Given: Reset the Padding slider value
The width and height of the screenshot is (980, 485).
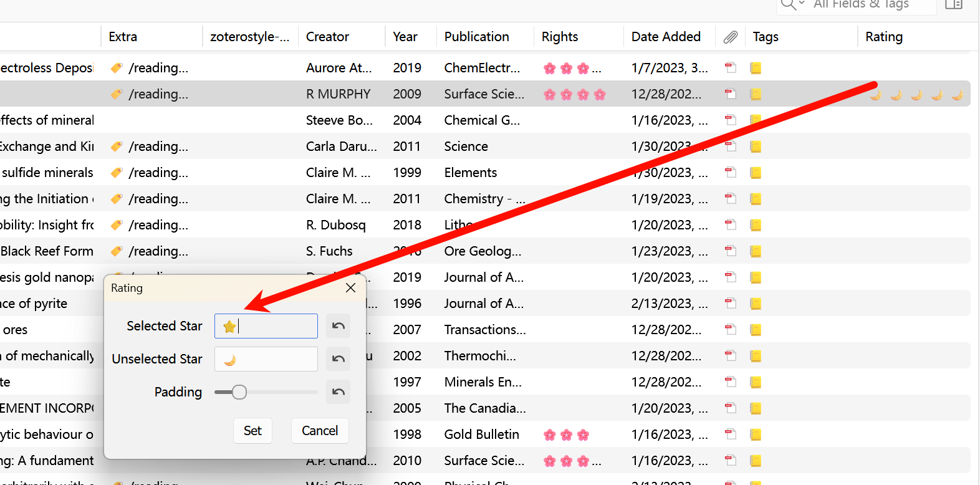Looking at the screenshot, I should tap(338, 392).
